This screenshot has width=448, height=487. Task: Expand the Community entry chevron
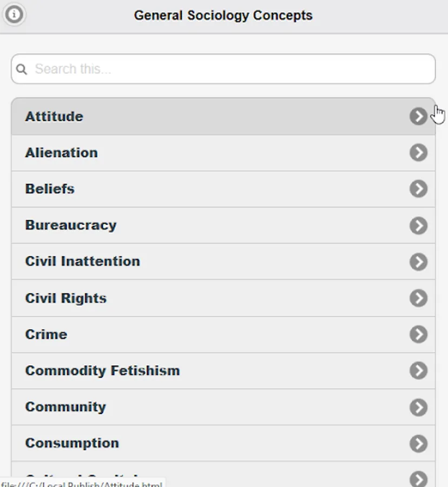coord(418,407)
